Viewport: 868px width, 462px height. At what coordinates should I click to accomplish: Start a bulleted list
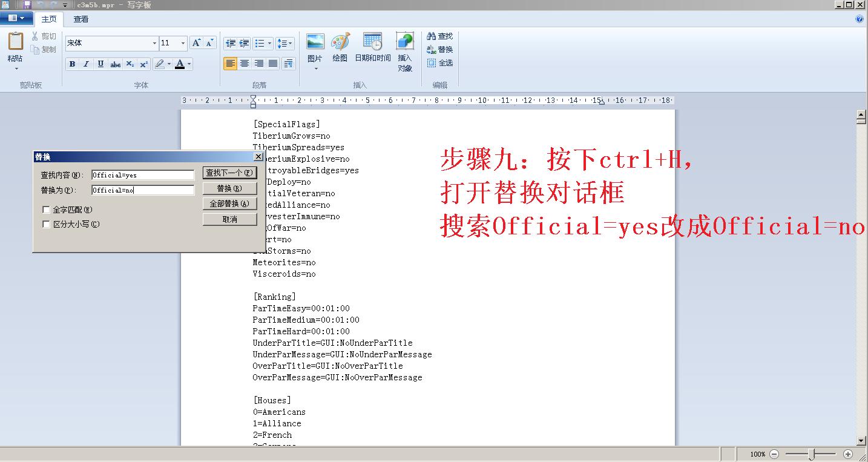coord(259,44)
